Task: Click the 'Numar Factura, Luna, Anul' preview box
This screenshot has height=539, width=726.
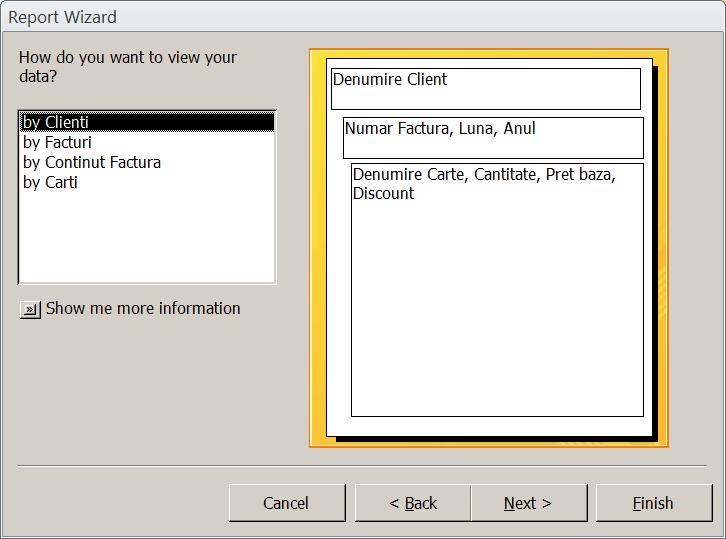Action: (493, 138)
